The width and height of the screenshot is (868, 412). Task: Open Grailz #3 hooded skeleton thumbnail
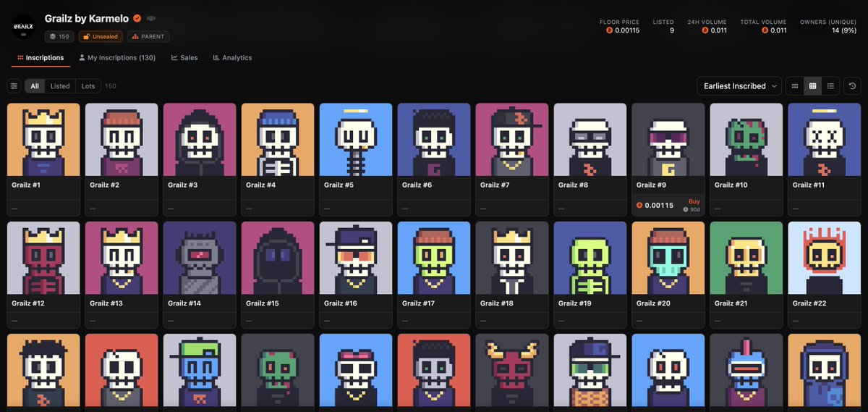200,140
